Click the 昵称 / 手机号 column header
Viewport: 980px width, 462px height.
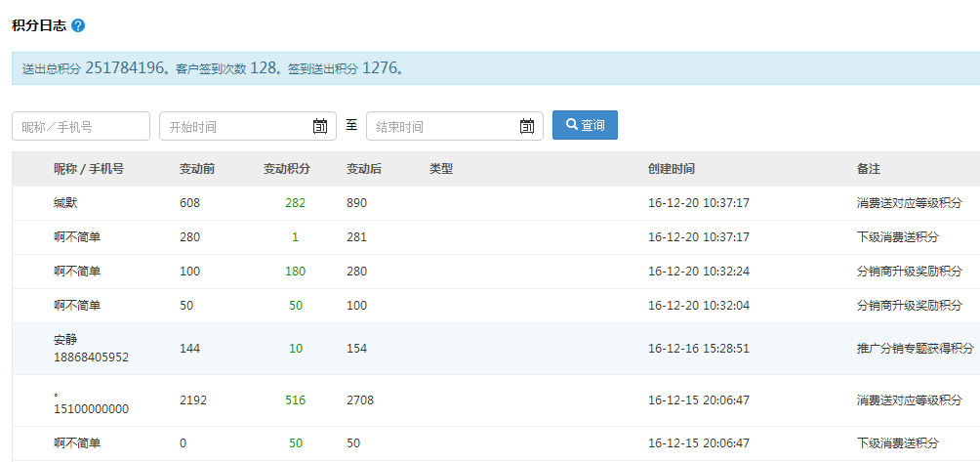pos(88,169)
